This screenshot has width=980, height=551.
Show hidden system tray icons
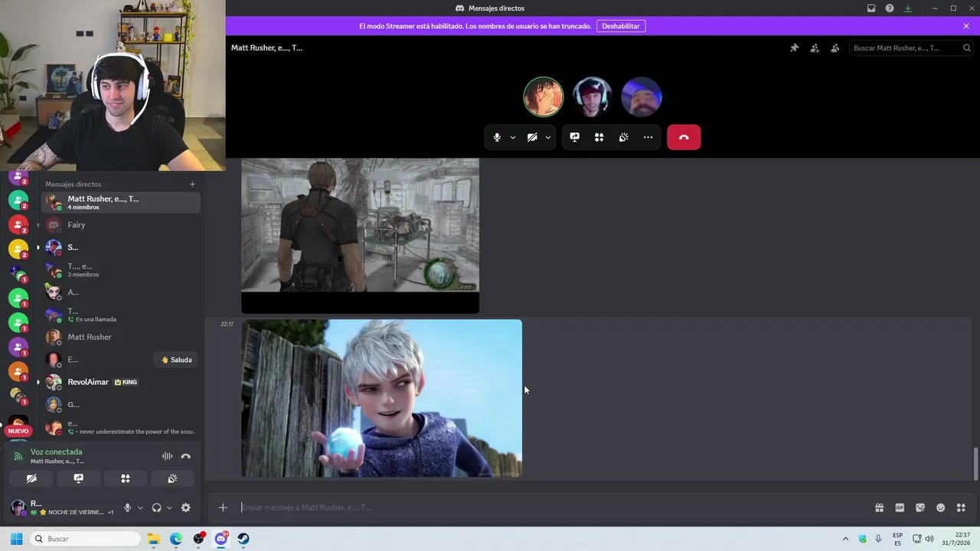click(845, 539)
